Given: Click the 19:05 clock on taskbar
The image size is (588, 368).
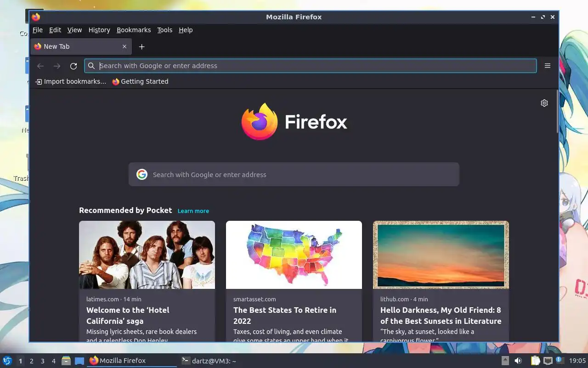Looking at the screenshot, I should [x=577, y=361].
